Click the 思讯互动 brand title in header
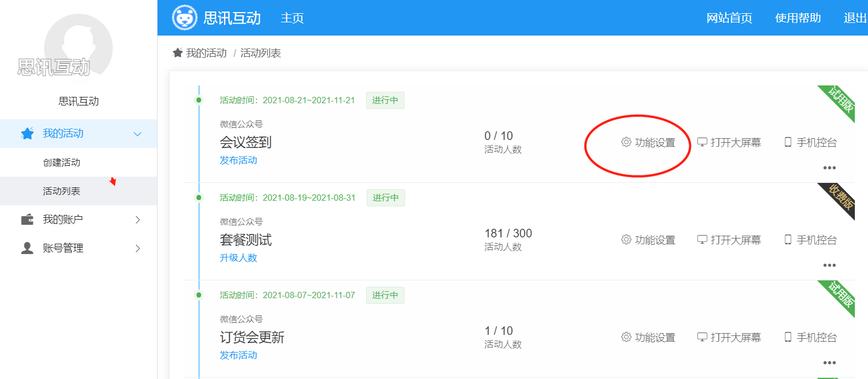 click(x=232, y=18)
